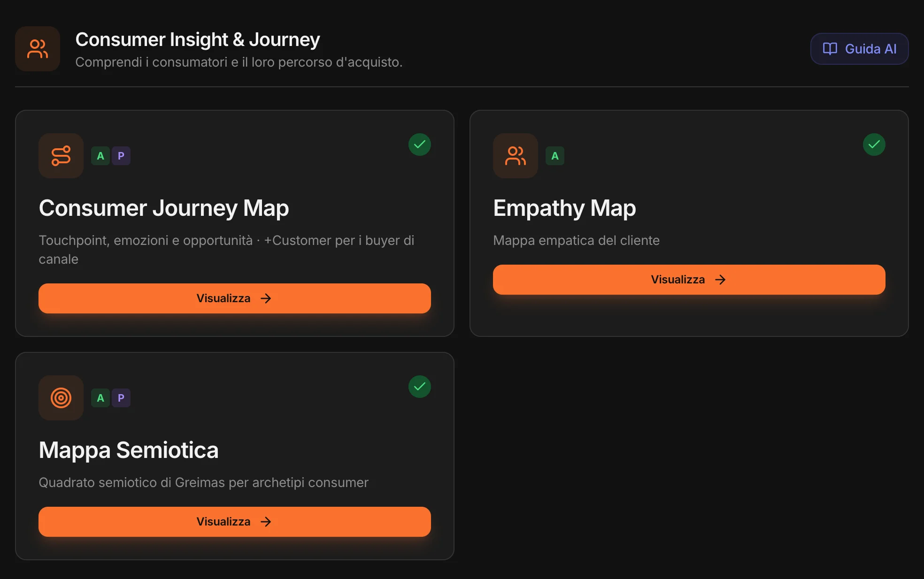This screenshot has width=924, height=579.
Task: Click the Mappa Semiotica title
Action: [129, 450]
